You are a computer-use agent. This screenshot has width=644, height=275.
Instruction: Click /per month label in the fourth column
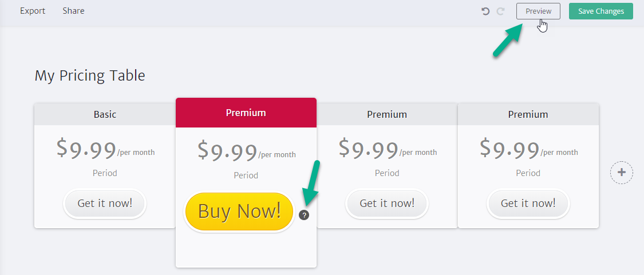click(x=559, y=153)
